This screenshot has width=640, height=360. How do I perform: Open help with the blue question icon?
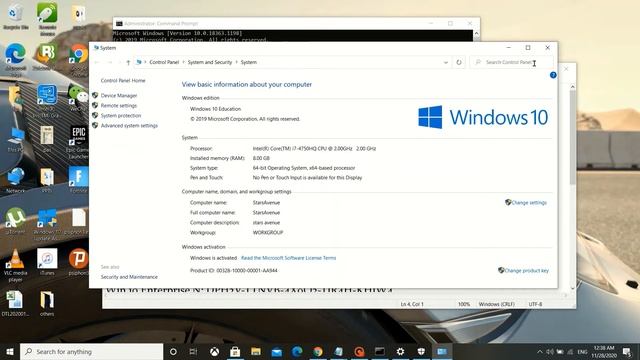click(553, 75)
